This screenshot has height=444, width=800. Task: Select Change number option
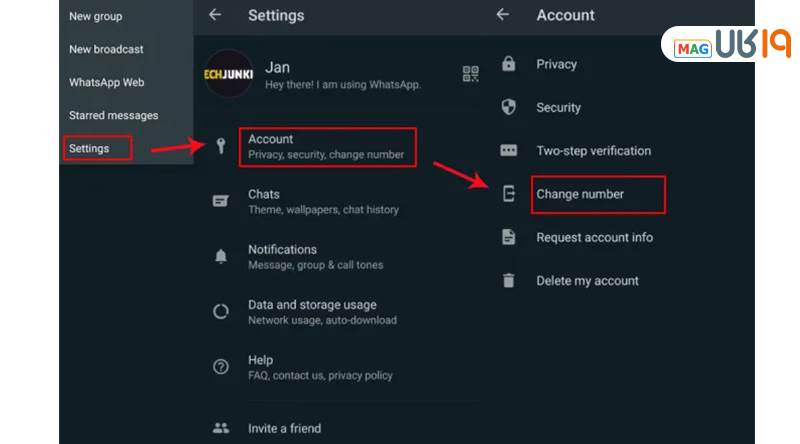tap(580, 194)
